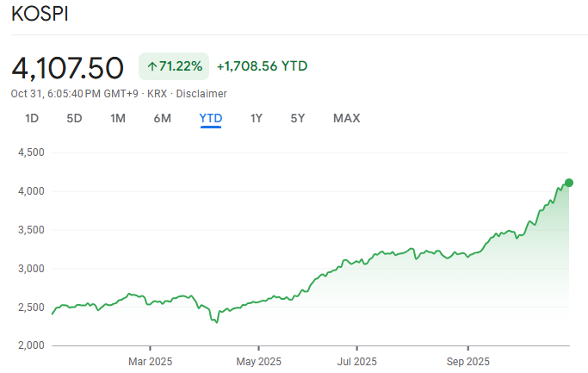
Task: Switch to the 6M tab
Action: pyautogui.click(x=162, y=118)
